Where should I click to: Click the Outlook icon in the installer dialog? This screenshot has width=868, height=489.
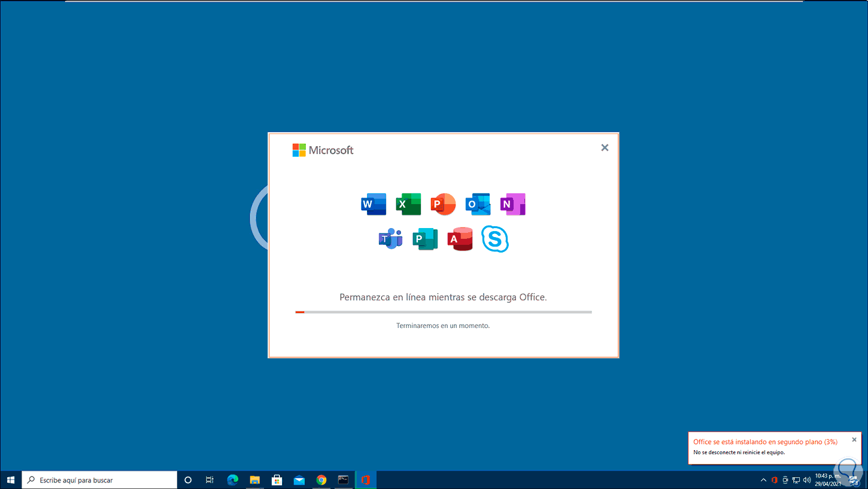pyautogui.click(x=478, y=204)
